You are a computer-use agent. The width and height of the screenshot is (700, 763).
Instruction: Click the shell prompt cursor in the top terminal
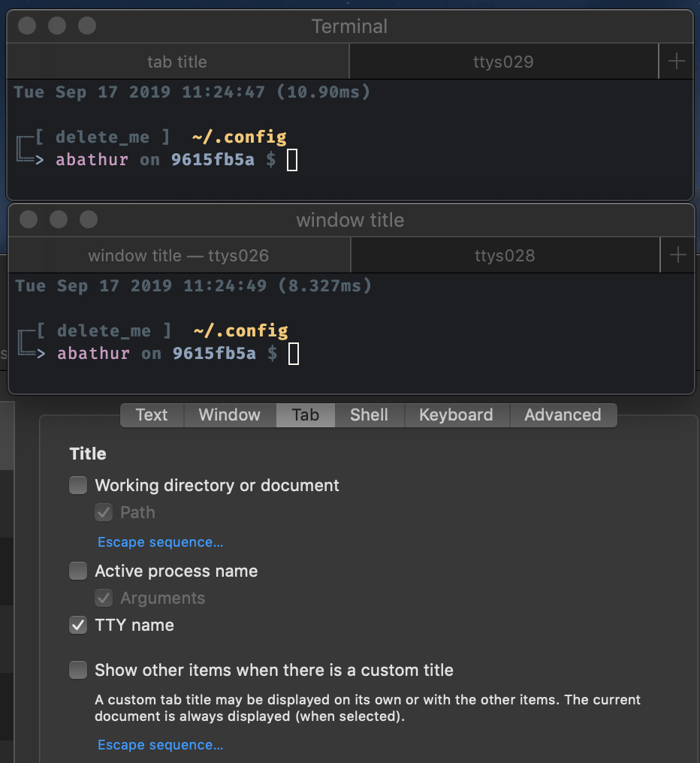(x=293, y=159)
